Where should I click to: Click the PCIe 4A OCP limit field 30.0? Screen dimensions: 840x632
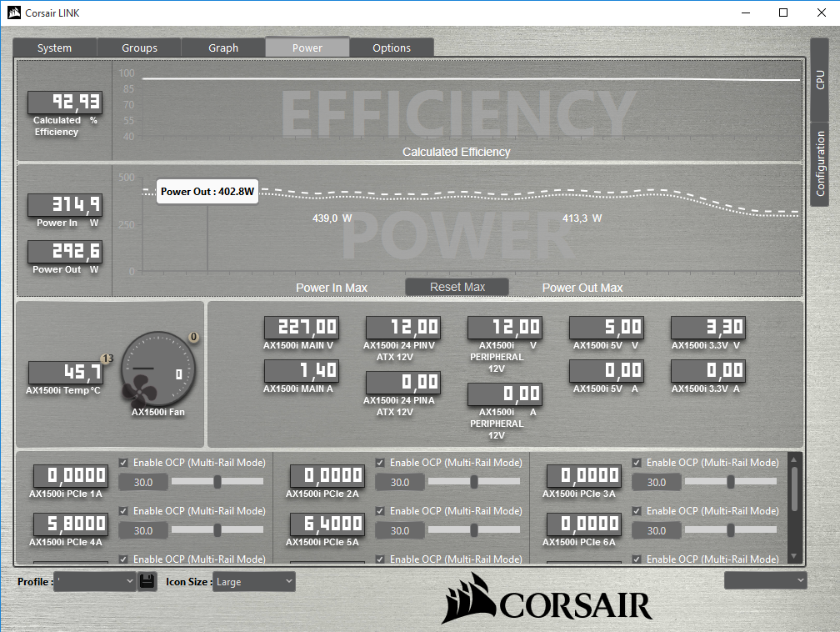(143, 530)
